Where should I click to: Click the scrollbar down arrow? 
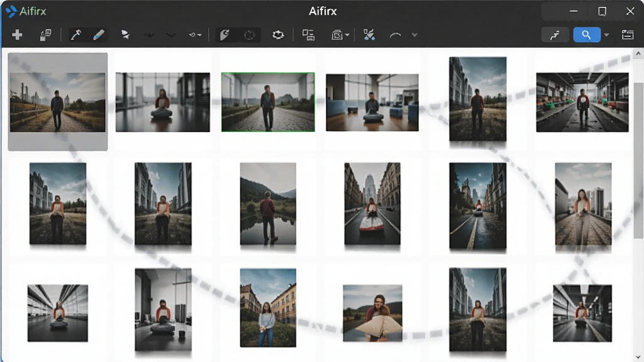click(x=638, y=358)
